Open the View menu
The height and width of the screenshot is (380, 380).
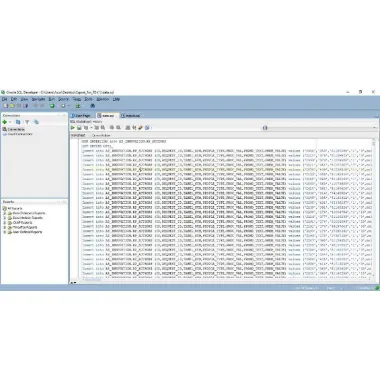(x=24, y=99)
